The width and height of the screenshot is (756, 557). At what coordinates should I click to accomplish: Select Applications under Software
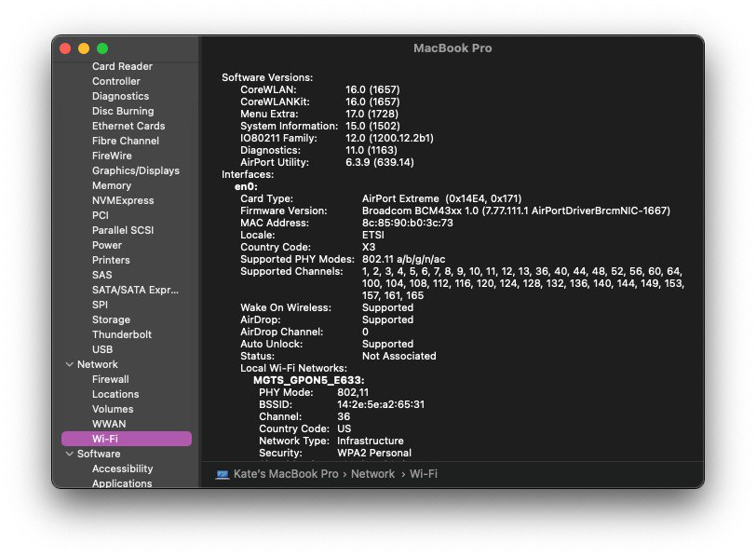pyautogui.click(x=122, y=483)
